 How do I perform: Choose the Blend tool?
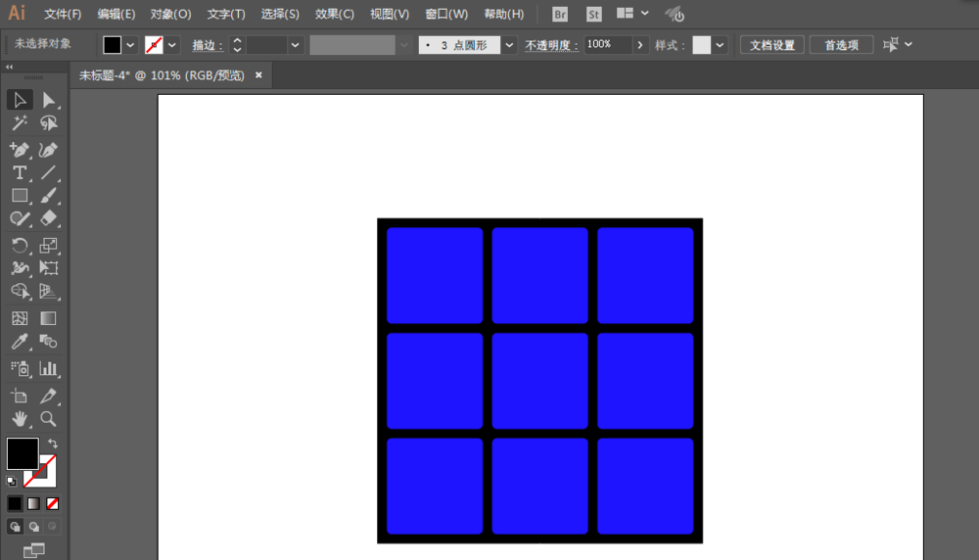coord(48,342)
